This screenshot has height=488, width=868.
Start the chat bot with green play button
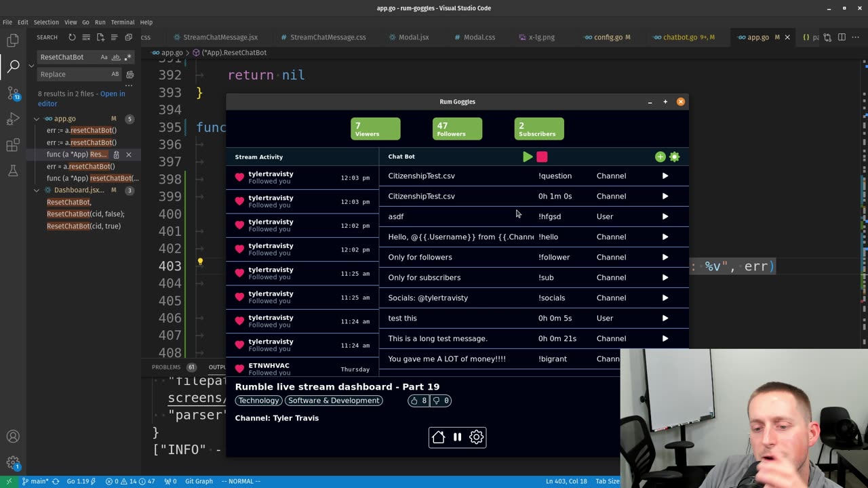click(x=528, y=157)
